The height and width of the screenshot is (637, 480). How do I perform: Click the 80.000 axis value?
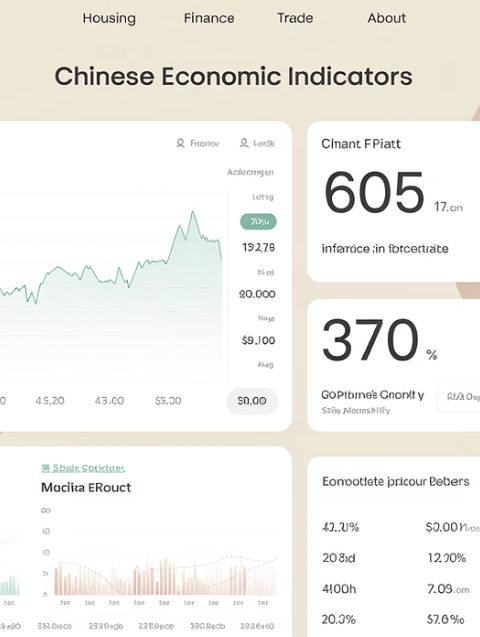pyautogui.click(x=257, y=294)
